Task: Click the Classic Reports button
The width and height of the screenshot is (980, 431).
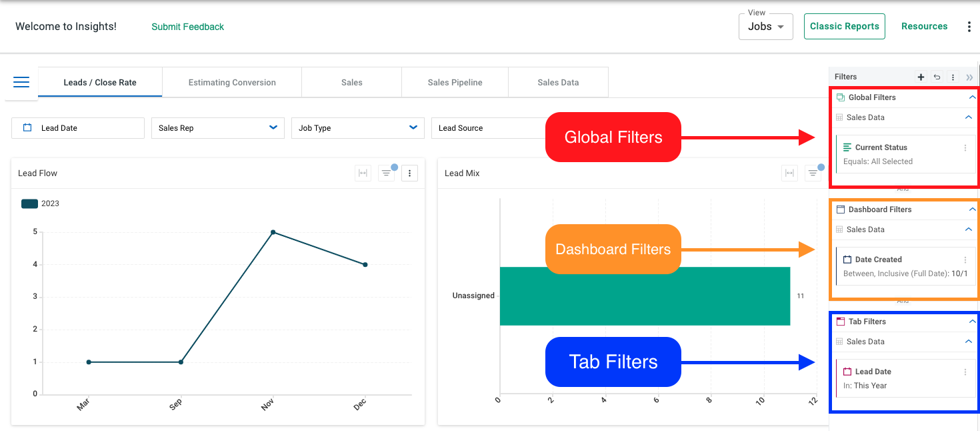Action: click(x=845, y=27)
